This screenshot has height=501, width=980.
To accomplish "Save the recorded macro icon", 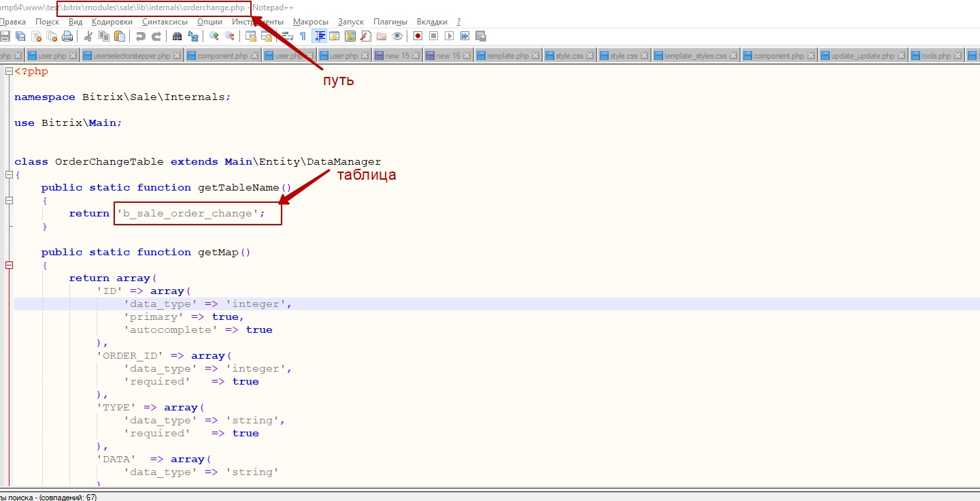I will [480, 36].
